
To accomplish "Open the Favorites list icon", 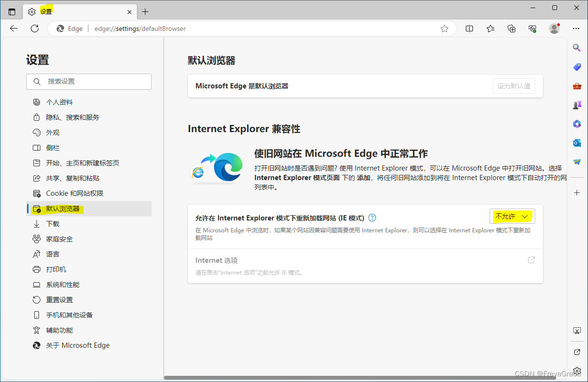I will click(491, 29).
